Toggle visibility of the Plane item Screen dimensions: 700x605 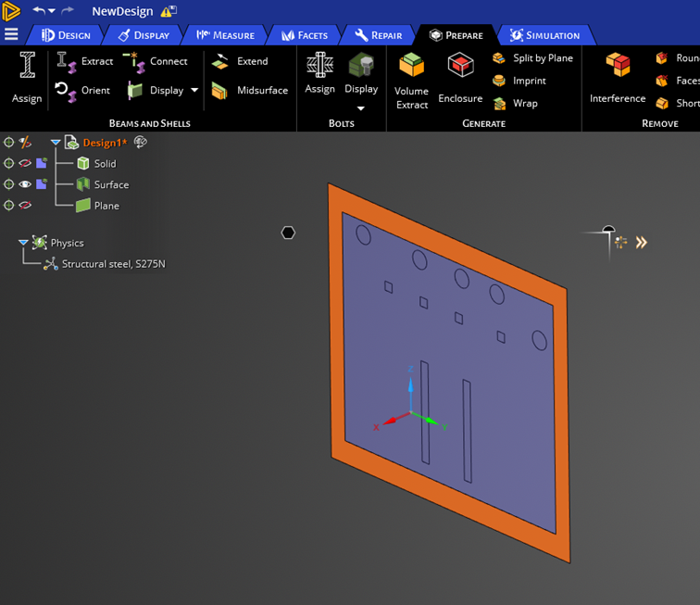tap(26, 206)
